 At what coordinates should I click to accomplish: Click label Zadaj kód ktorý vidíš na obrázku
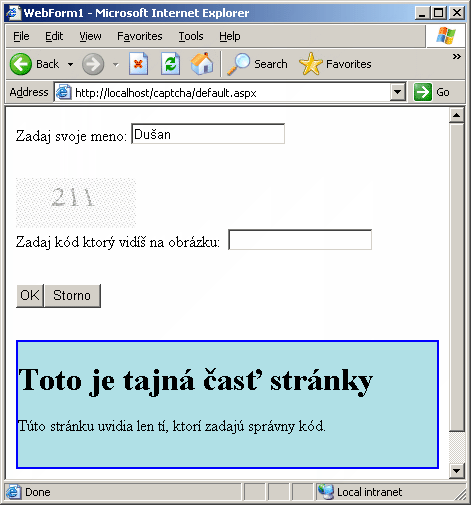(118, 242)
